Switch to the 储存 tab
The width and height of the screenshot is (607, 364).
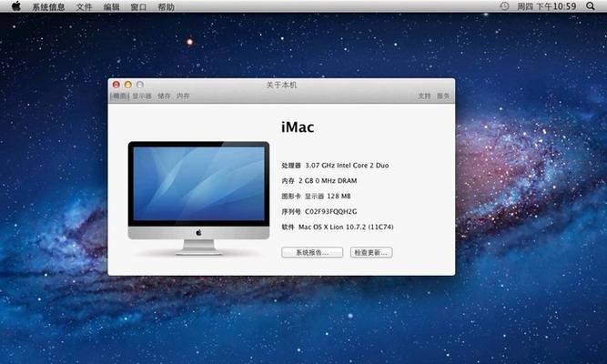tap(164, 96)
